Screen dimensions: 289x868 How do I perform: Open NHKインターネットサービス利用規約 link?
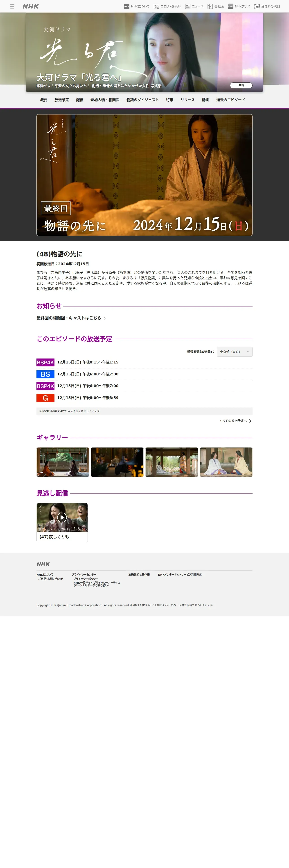pos(180,575)
